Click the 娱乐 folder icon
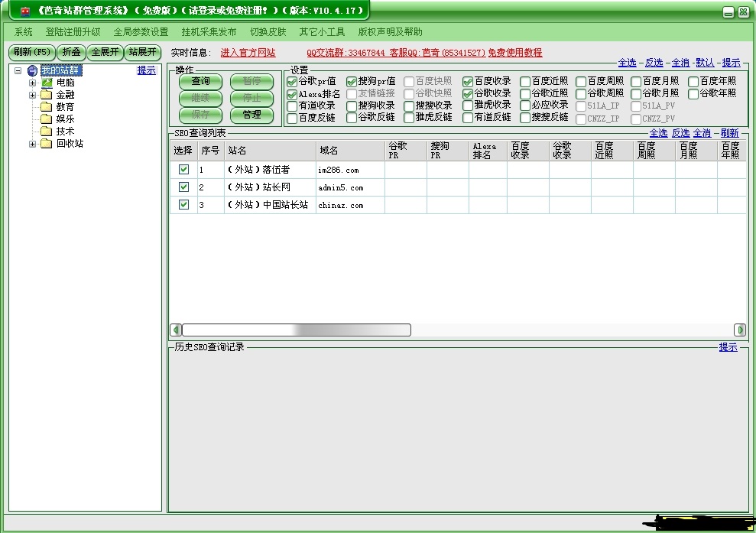 click(x=47, y=119)
